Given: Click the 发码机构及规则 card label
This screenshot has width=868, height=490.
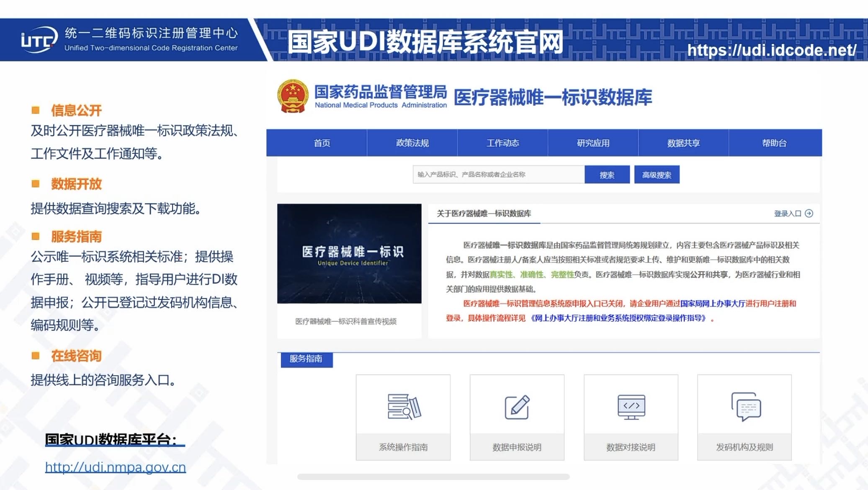Looking at the screenshot, I should point(744,447).
